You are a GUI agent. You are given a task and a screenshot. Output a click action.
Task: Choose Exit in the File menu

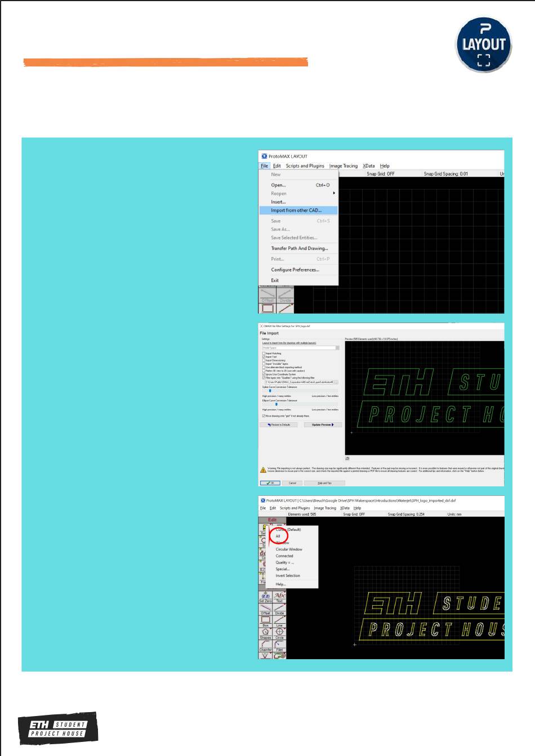[298, 280]
